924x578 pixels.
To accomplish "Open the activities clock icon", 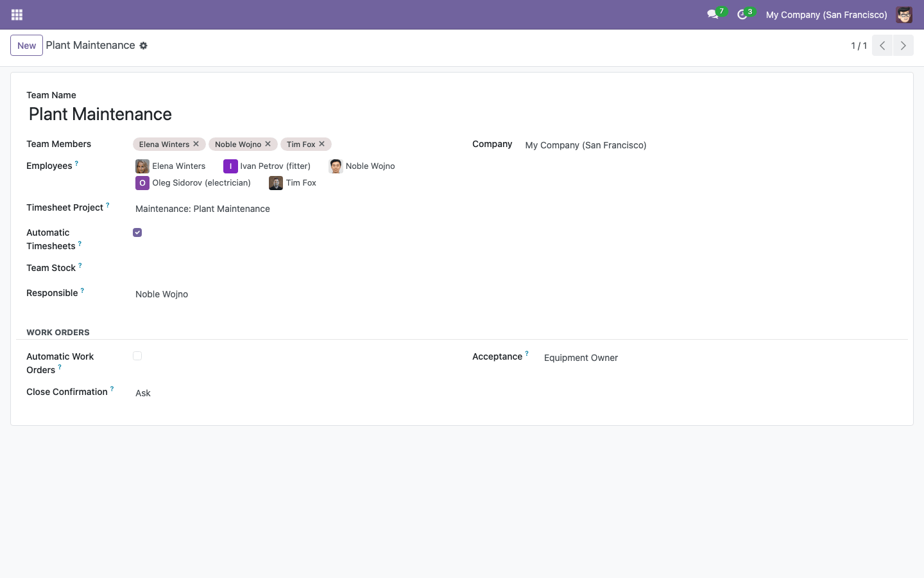I will [742, 14].
